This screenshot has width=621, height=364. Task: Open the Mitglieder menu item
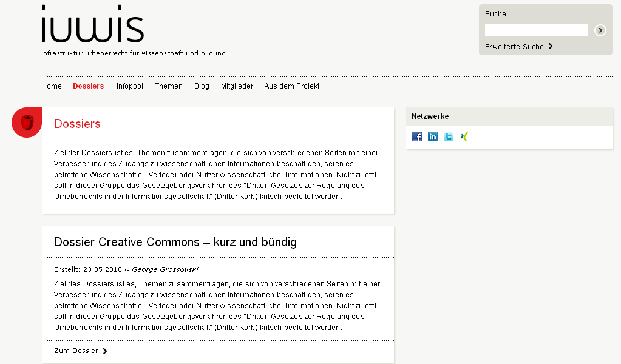(x=237, y=86)
